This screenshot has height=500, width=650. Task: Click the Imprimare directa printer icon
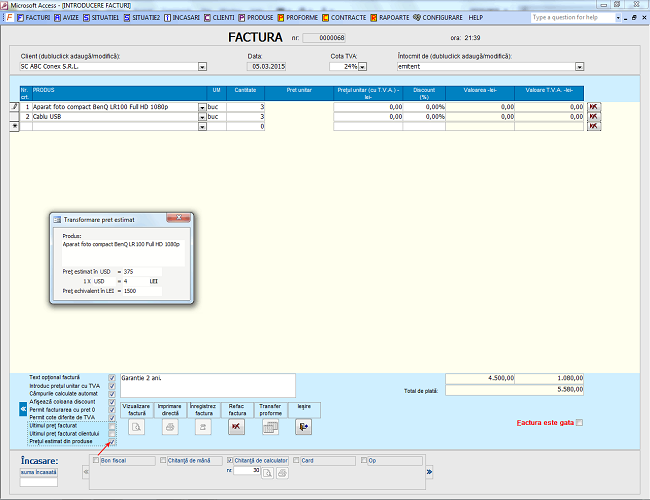click(170, 427)
